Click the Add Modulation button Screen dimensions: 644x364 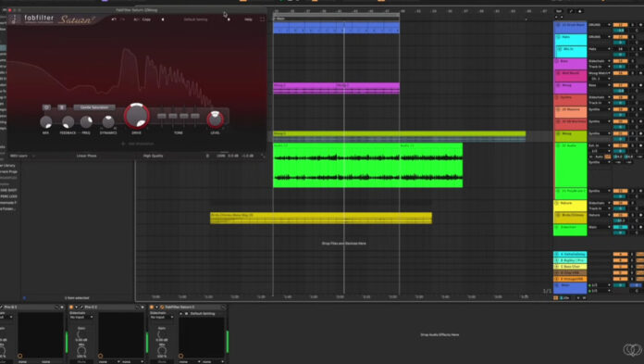click(x=138, y=144)
